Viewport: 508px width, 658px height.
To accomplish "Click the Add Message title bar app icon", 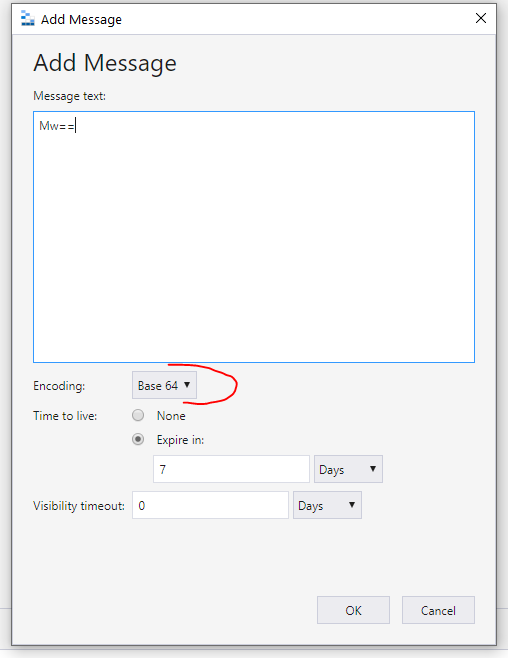I will [28, 19].
